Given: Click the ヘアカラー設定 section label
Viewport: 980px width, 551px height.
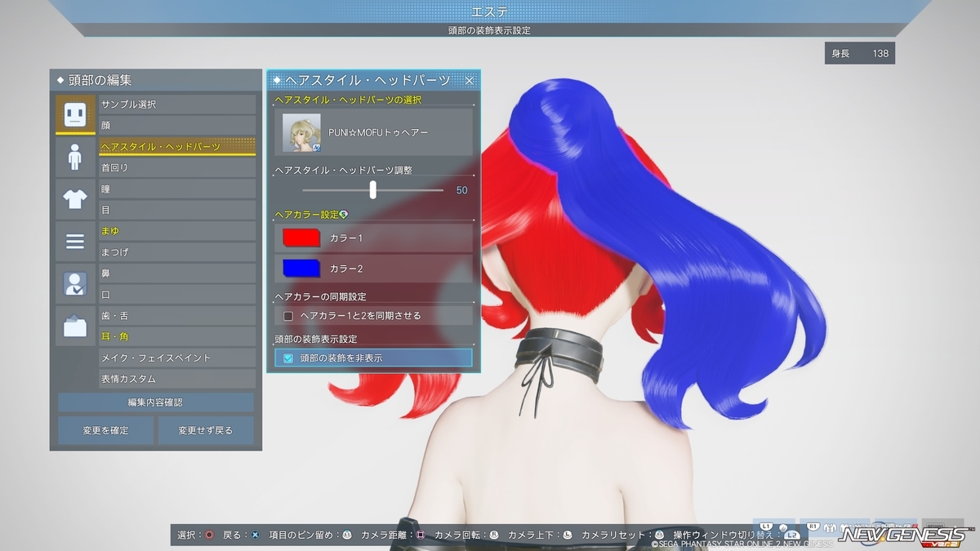Looking at the screenshot, I should [306, 215].
